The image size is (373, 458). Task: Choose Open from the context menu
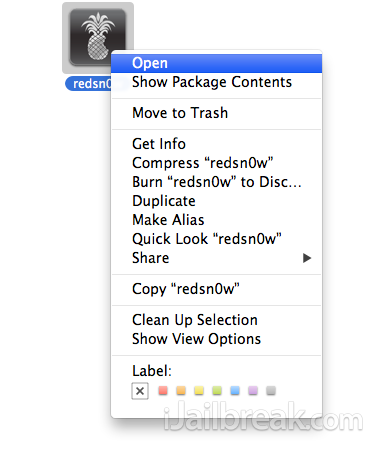(216, 63)
